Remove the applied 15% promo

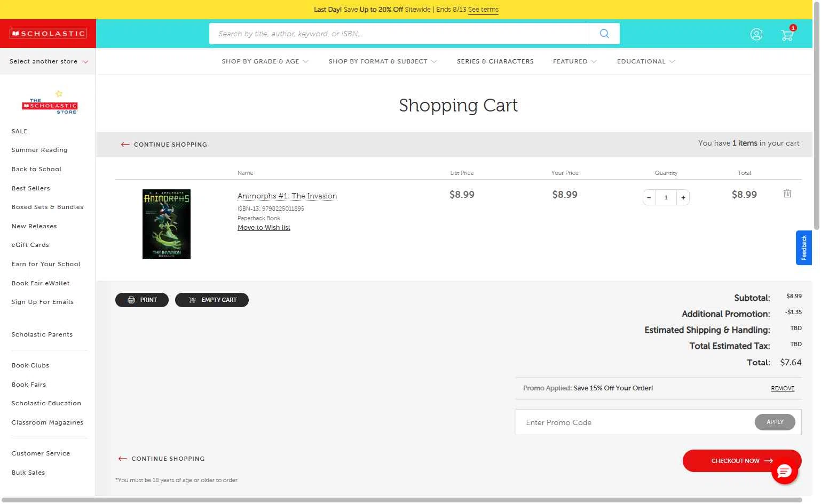pyautogui.click(x=783, y=389)
